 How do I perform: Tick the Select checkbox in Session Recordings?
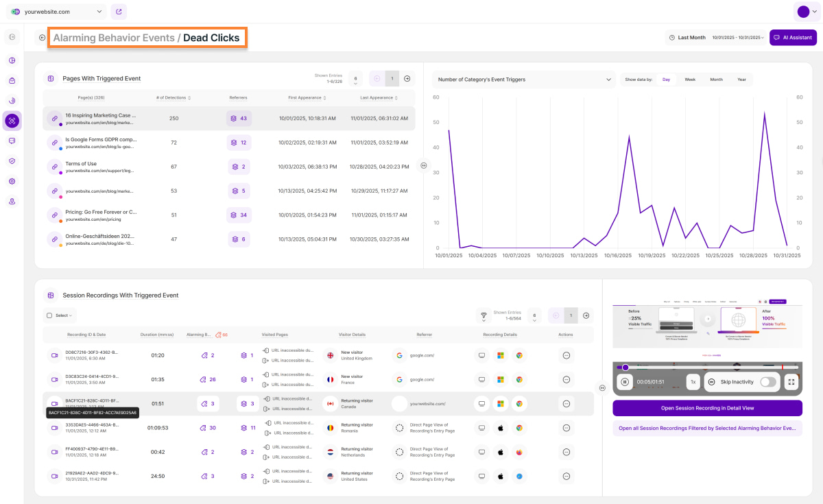pos(49,315)
